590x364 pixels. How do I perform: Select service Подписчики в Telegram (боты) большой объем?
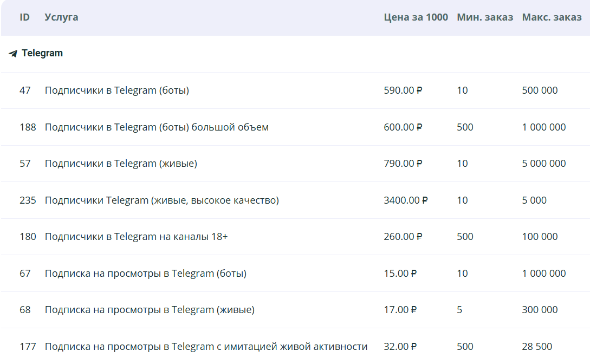pyautogui.click(x=157, y=127)
